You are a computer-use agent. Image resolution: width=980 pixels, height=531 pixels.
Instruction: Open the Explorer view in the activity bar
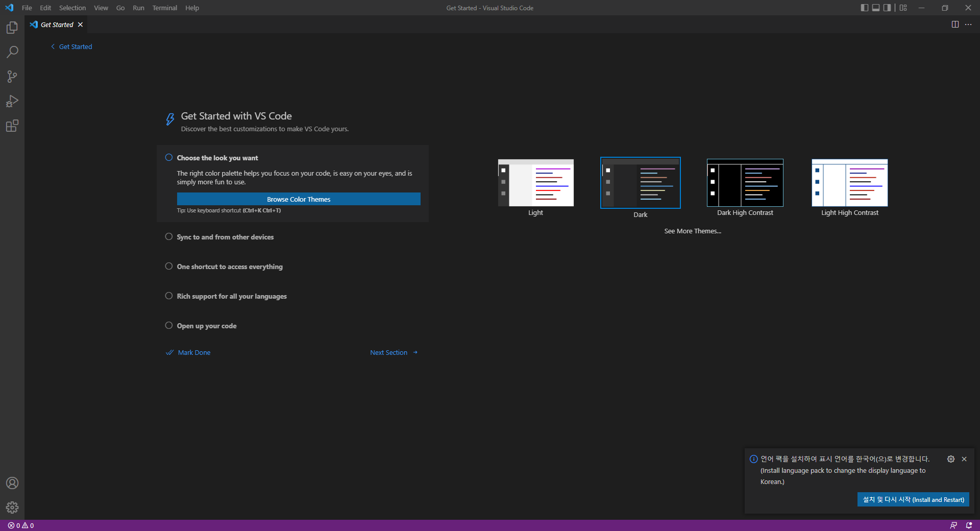(x=12, y=28)
